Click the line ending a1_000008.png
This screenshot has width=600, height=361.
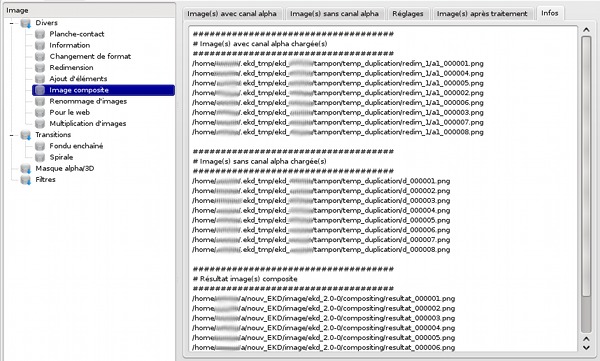pyautogui.click(x=338, y=132)
